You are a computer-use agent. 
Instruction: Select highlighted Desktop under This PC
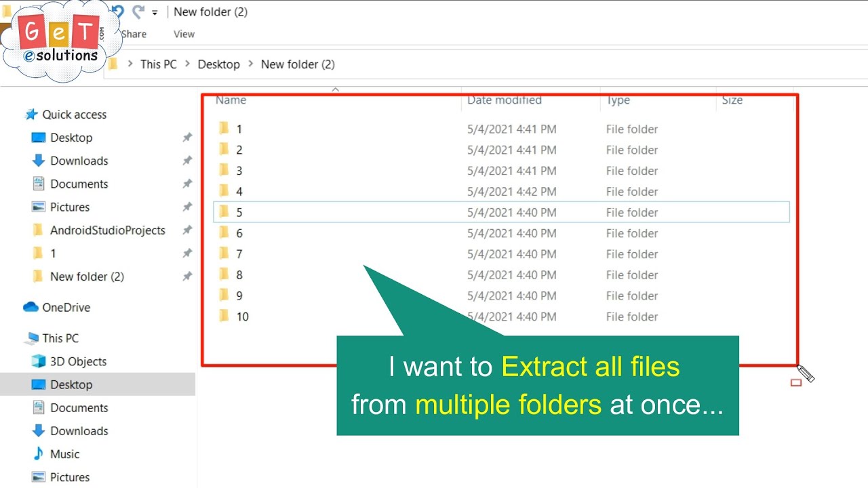71,385
